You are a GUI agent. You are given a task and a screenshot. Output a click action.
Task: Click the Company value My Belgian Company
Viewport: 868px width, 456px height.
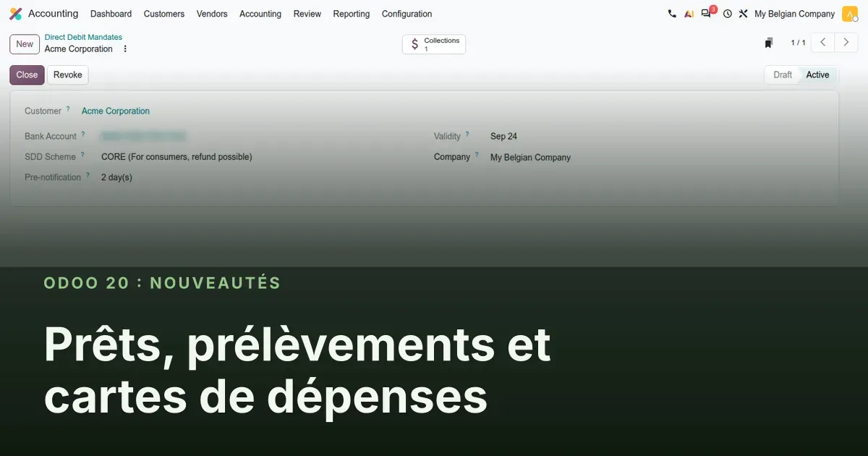click(x=530, y=157)
